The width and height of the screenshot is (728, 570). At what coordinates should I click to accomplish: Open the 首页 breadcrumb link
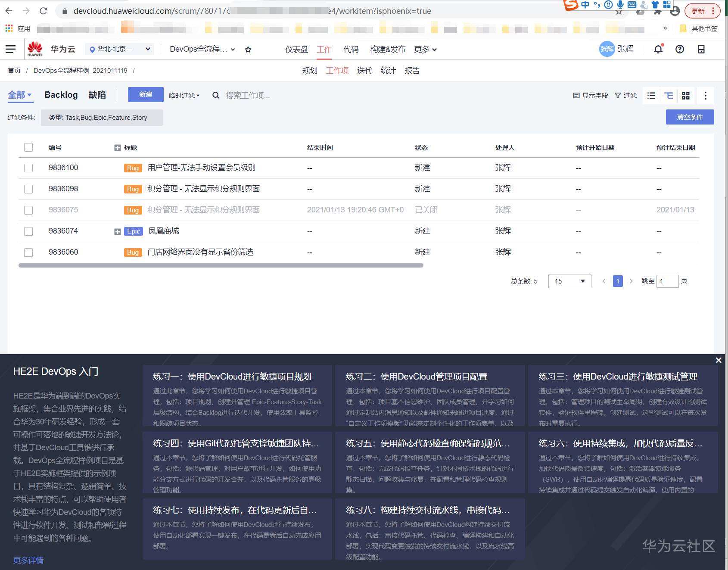(14, 71)
